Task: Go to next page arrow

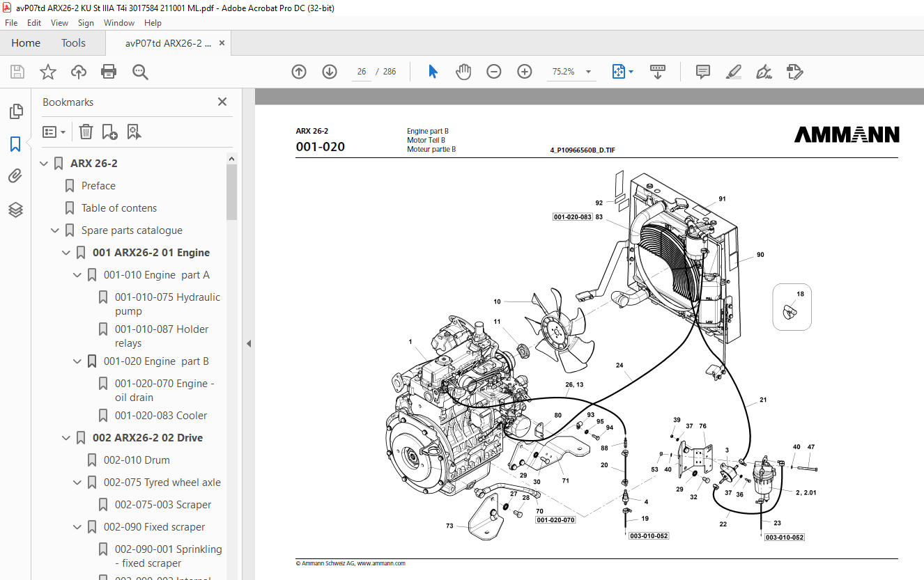Action: pyautogui.click(x=330, y=72)
